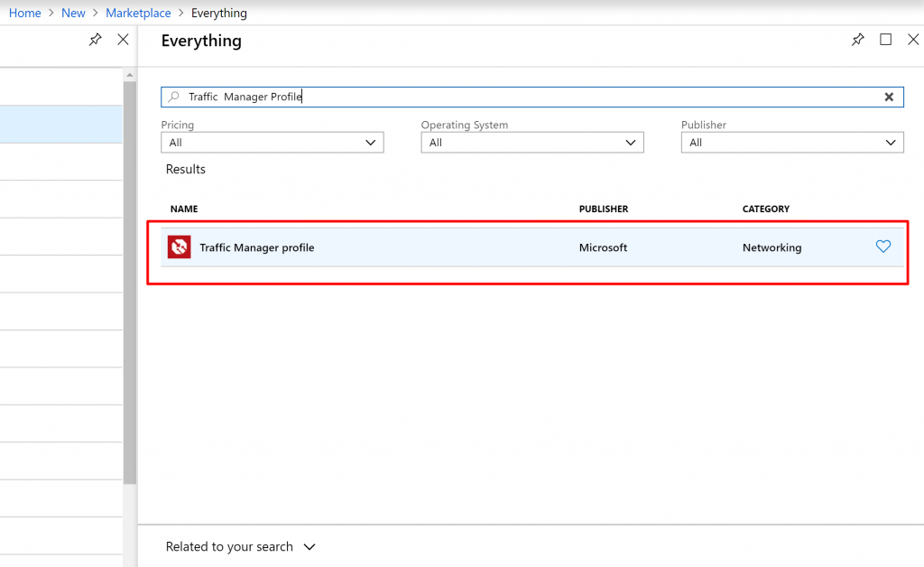Sort results by PUBLISHER column

coord(604,209)
